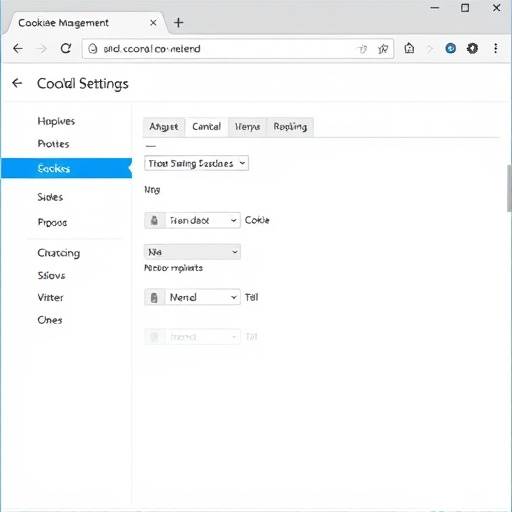Open the home page icon
The width and height of the screenshot is (512, 512).
coord(409,48)
